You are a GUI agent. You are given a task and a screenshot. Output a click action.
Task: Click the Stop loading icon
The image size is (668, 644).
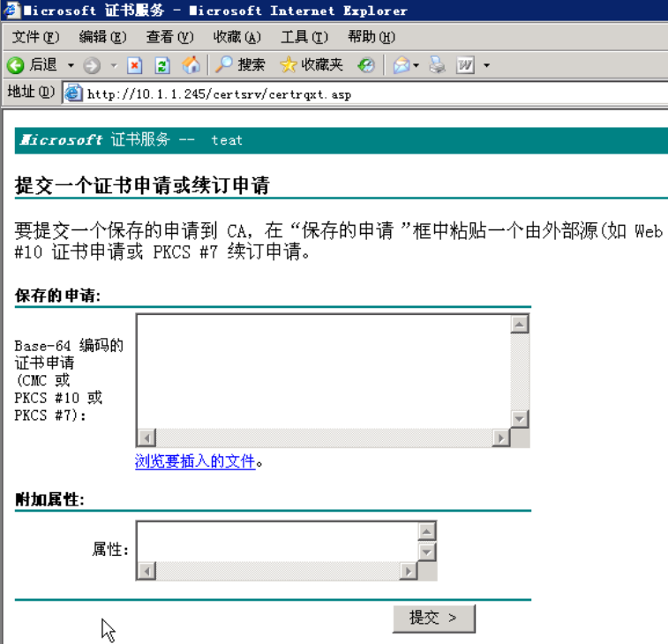135,65
